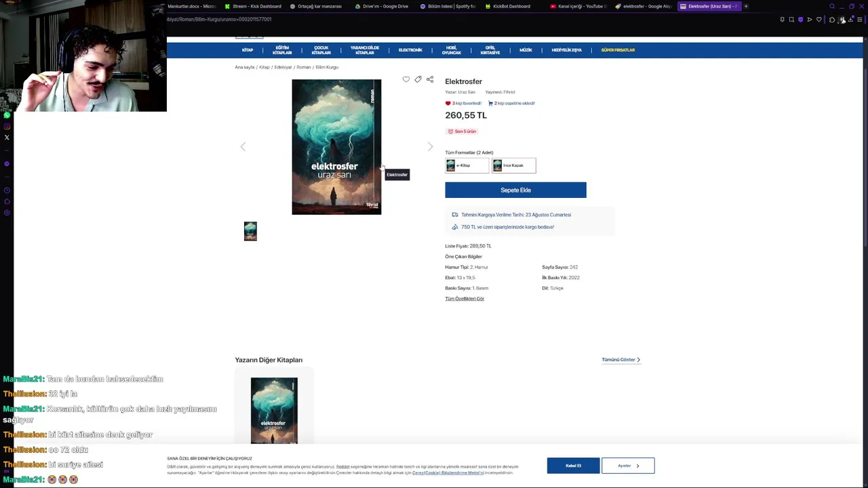
Task: Select the small cover thumbnail below image
Action: point(250,231)
